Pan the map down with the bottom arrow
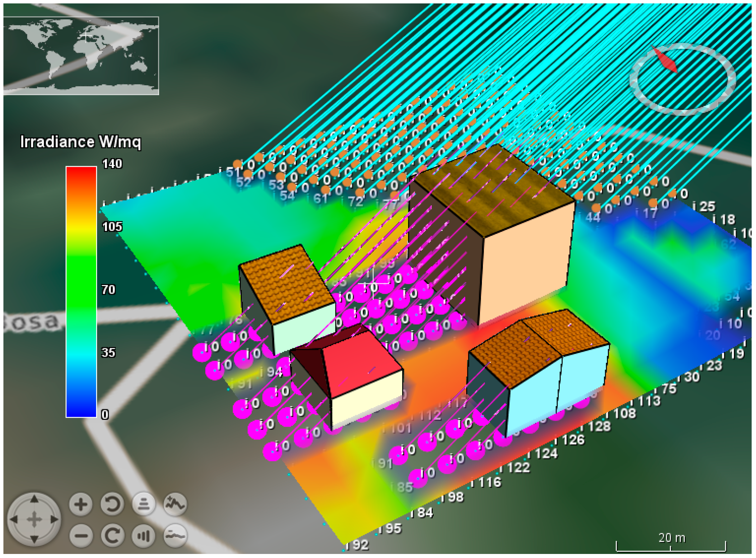The image size is (756, 558). [x=34, y=539]
